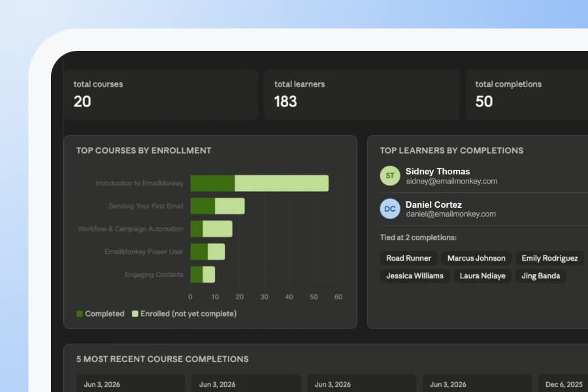Image resolution: width=588 pixels, height=392 pixels.
Task: Click the Enrolled legend light green swatch
Action: point(135,314)
